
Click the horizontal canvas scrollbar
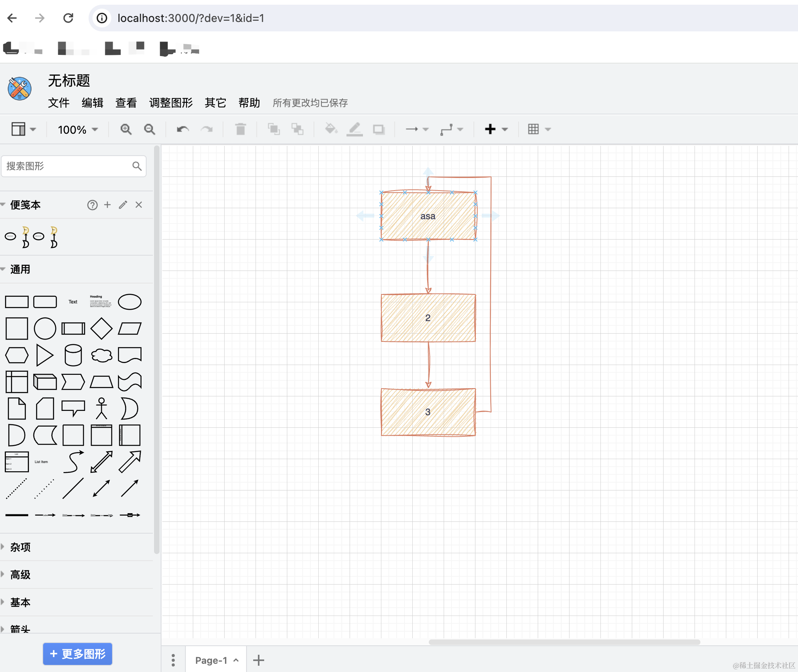click(564, 642)
